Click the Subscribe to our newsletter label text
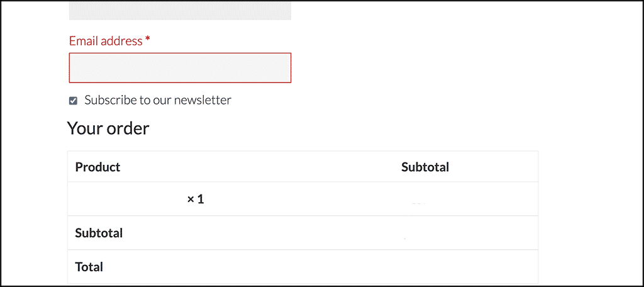Screen dimensions: 644x287 [x=158, y=100]
